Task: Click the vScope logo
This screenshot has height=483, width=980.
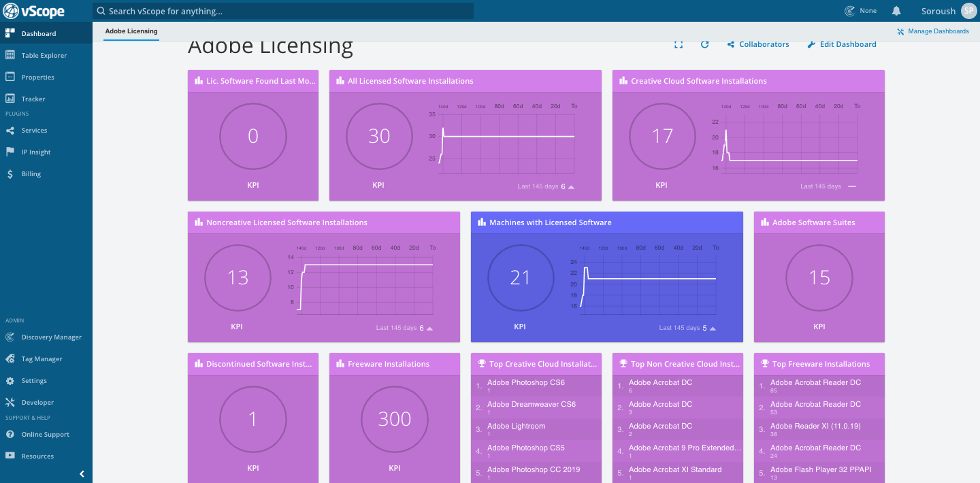Action: 34,11
